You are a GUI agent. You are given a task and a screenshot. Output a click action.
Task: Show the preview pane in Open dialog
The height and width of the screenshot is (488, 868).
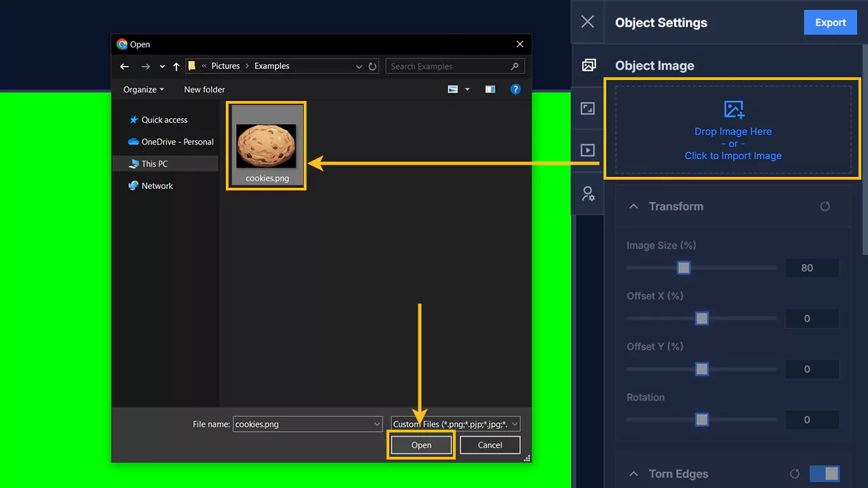490,89
